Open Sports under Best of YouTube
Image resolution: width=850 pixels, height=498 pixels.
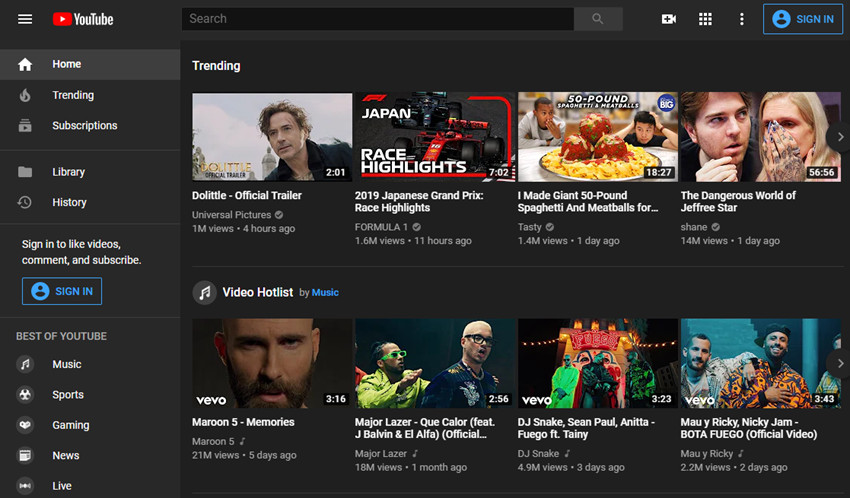(90, 394)
